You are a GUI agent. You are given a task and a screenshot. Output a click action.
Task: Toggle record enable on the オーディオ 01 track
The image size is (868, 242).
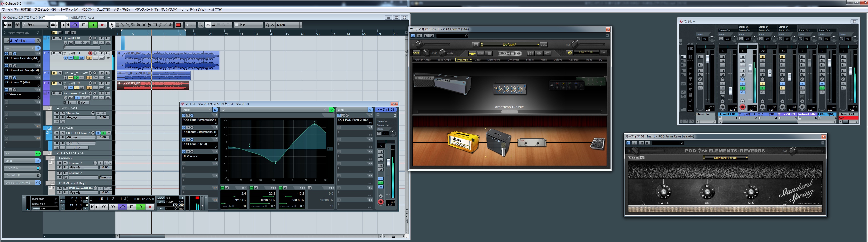[90, 53]
